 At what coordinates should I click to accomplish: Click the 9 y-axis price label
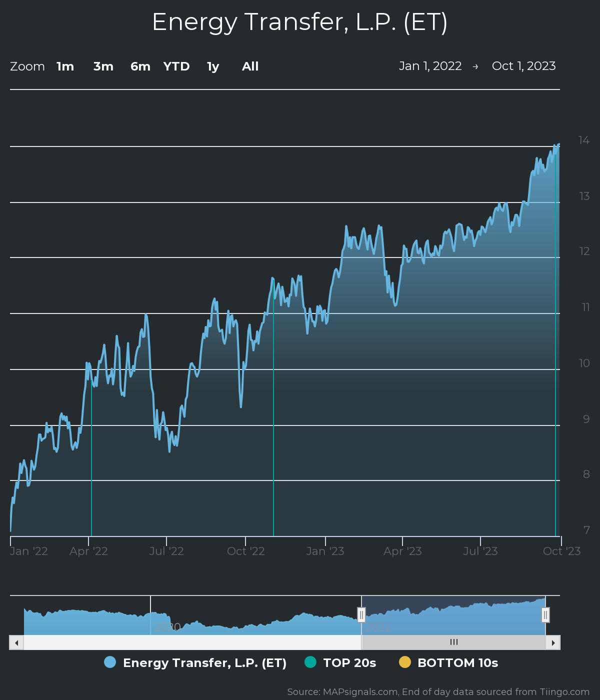click(x=586, y=419)
